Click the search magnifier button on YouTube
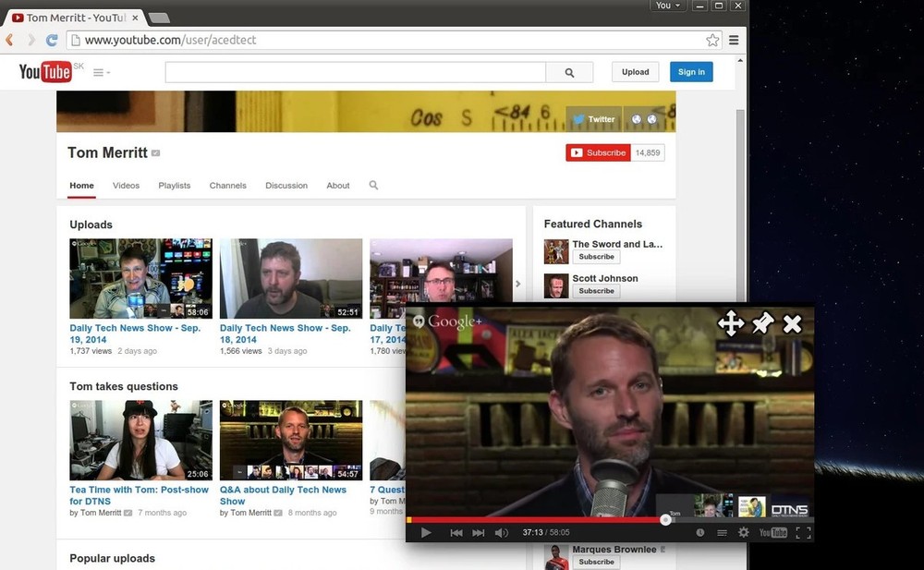This screenshot has width=924, height=570. 569,72
